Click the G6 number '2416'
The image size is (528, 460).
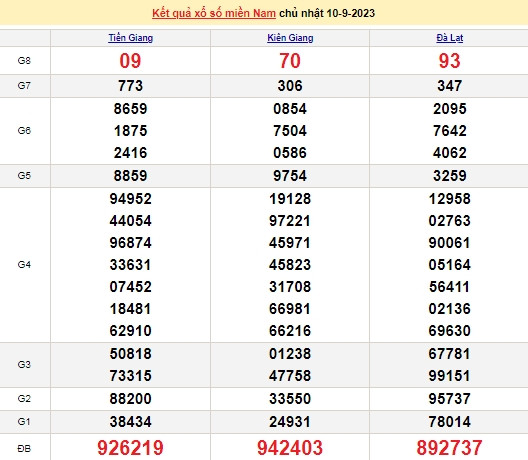point(130,153)
